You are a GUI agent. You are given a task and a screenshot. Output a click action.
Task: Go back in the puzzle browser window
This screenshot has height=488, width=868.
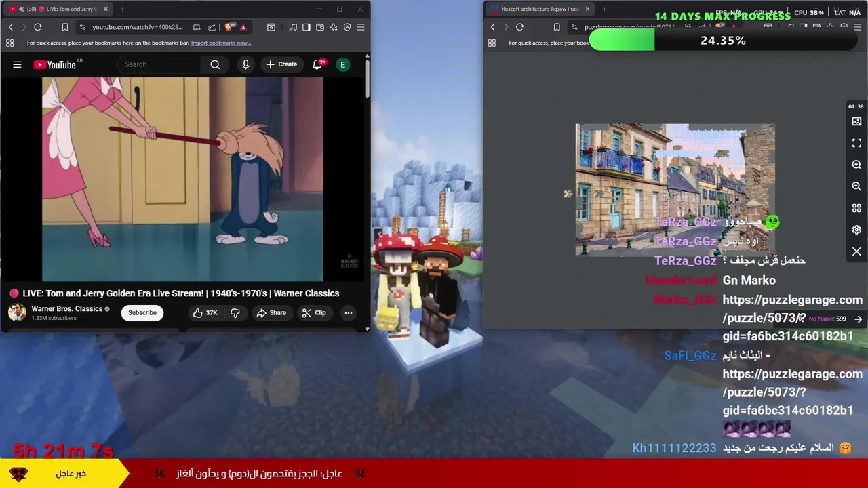click(492, 27)
